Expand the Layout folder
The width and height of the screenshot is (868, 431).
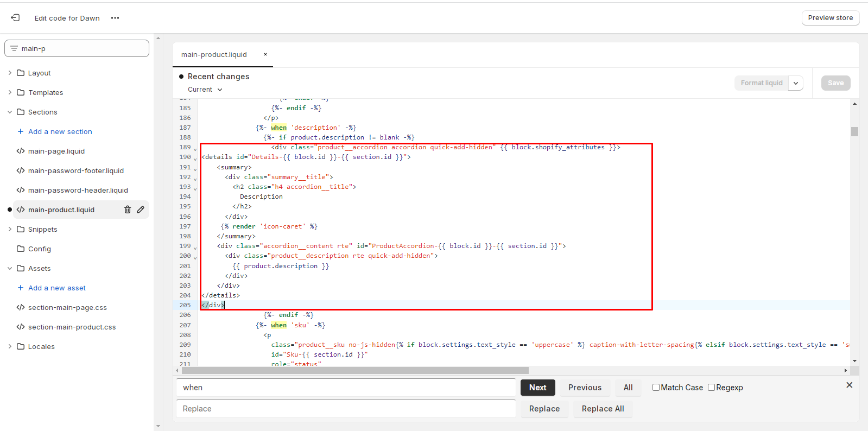(x=10, y=73)
